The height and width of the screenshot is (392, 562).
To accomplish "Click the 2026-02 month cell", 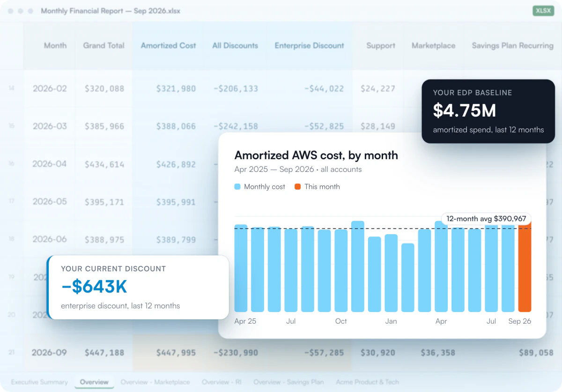I will pos(50,89).
